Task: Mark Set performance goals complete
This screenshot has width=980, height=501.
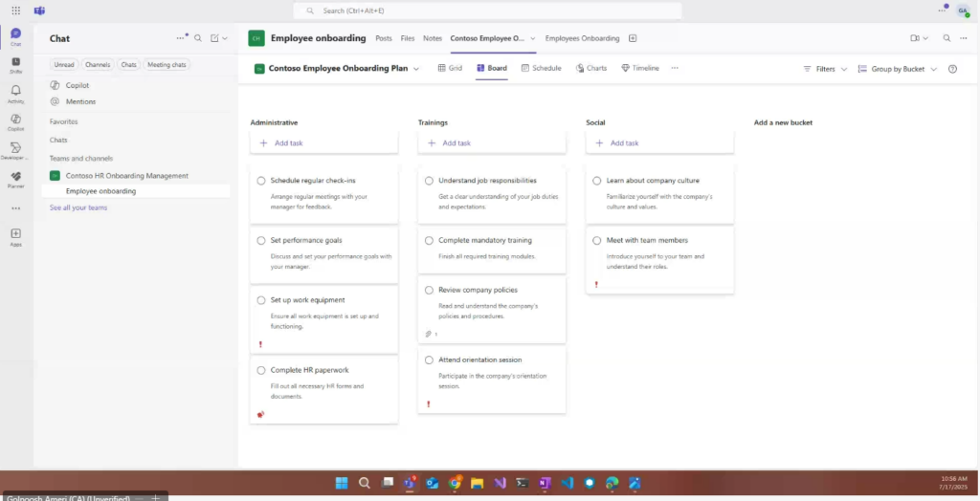Action: pos(260,241)
